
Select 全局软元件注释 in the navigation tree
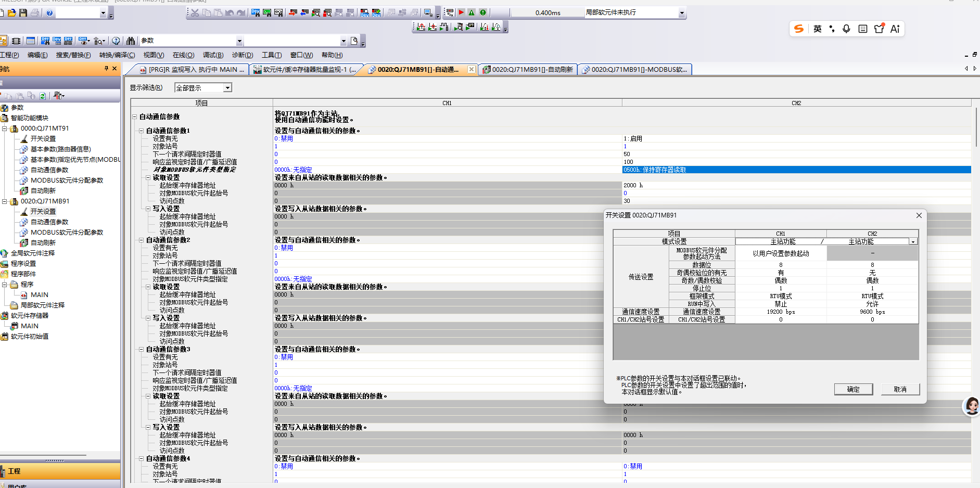[32, 253]
